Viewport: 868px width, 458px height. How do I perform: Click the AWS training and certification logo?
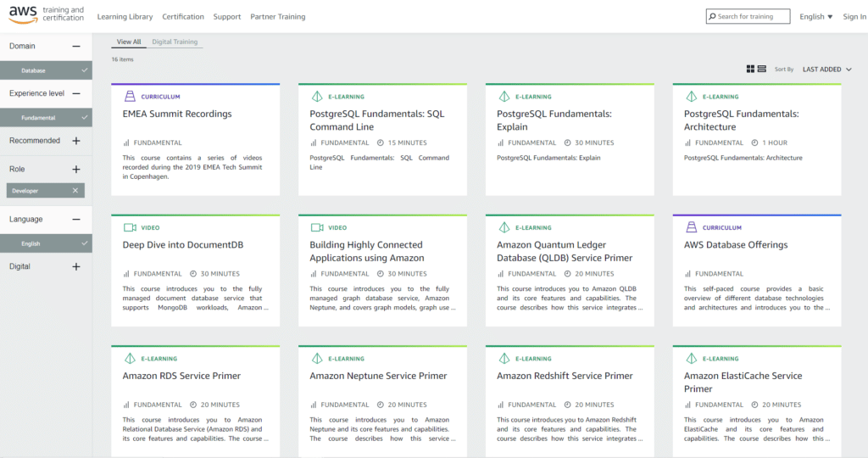(x=47, y=15)
